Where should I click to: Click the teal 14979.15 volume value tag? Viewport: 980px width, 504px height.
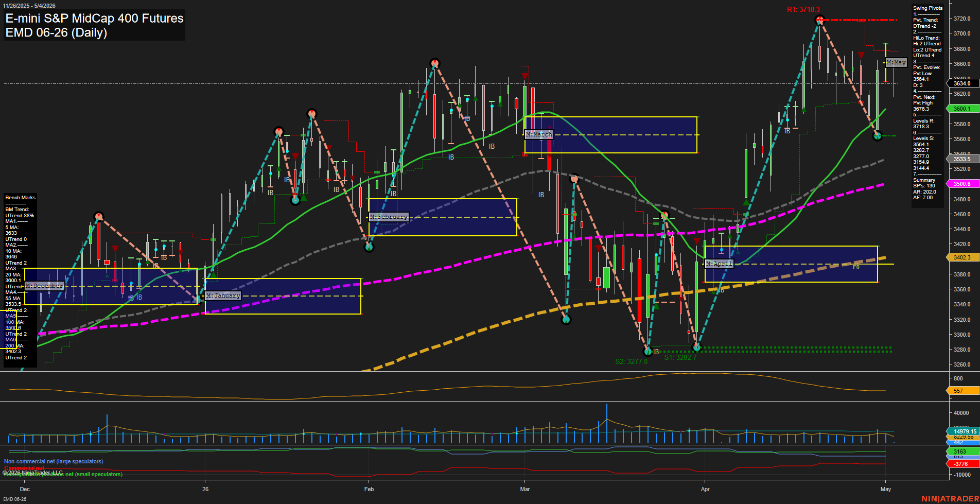pos(962,431)
